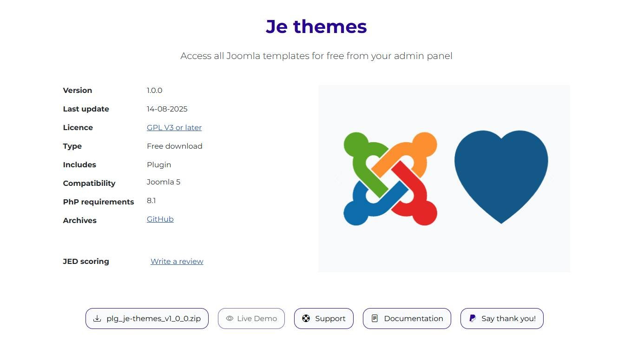Image resolution: width=644 pixels, height=342 pixels.
Task: Click the eye icon in Live Demo
Action: tap(230, 319)
